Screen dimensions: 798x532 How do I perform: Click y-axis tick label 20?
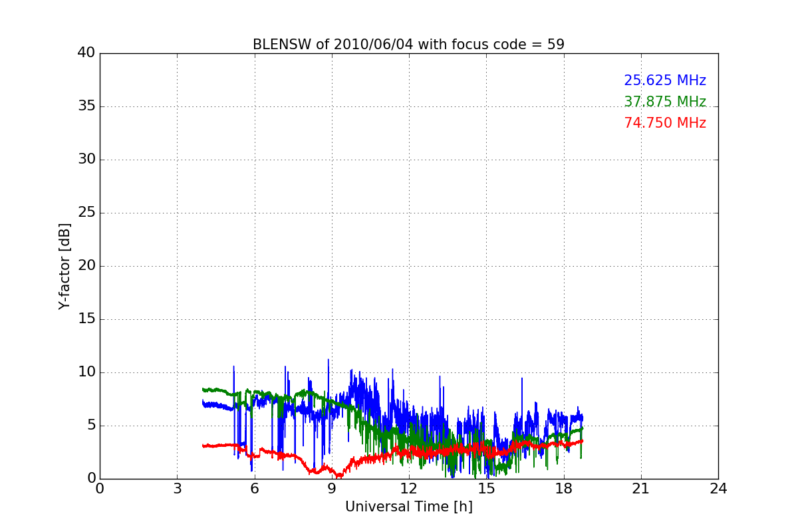pos(86,266)
